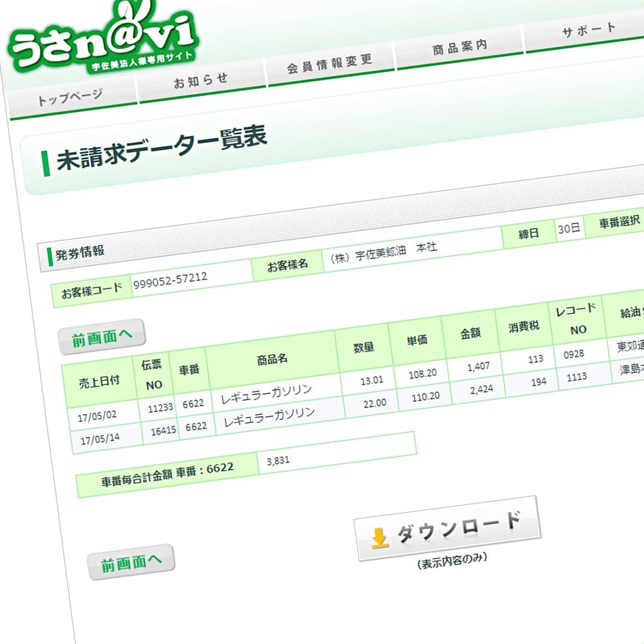Click the upper 前画面へ button
644x644 pixels.
point(101,334)
